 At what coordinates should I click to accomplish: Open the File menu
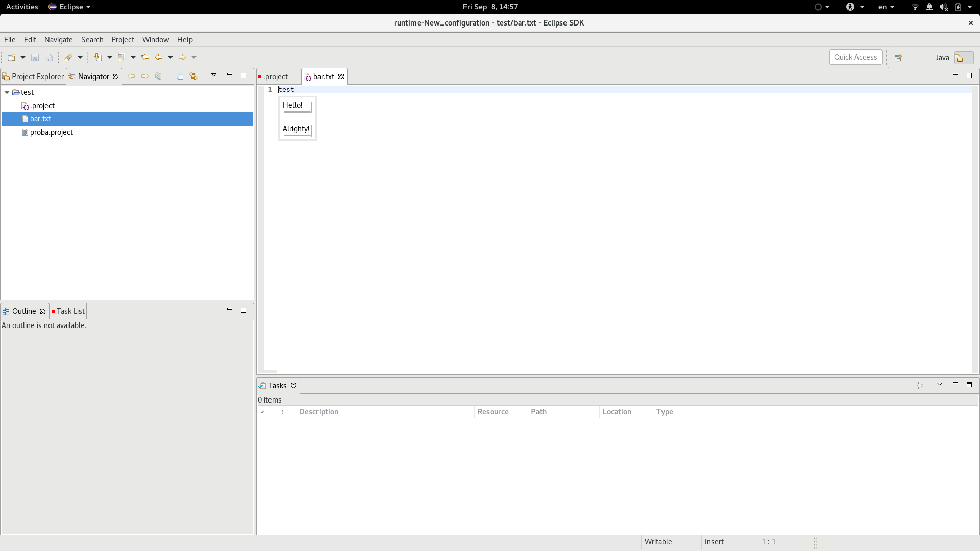pos(10,40)
